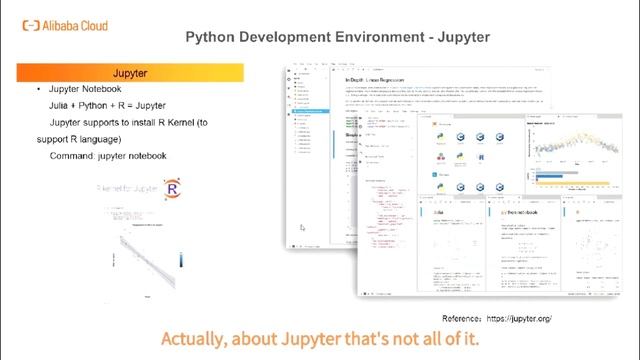Screen dimensions: 640x360
Task: Click the subtitle "Actually, about Jupyter that's not all of it."
Action: (x=320, y=339)
